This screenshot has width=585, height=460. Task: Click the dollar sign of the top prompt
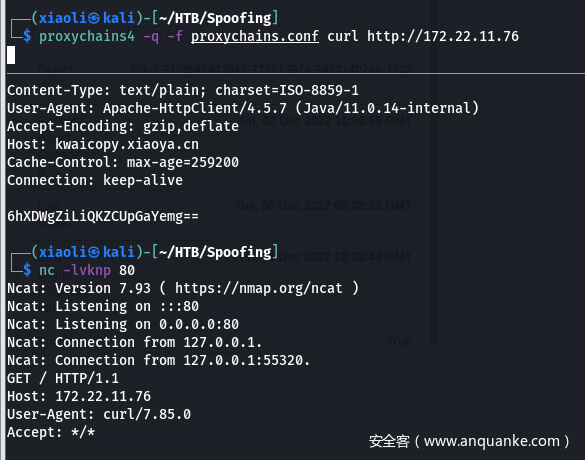[27, 36]
